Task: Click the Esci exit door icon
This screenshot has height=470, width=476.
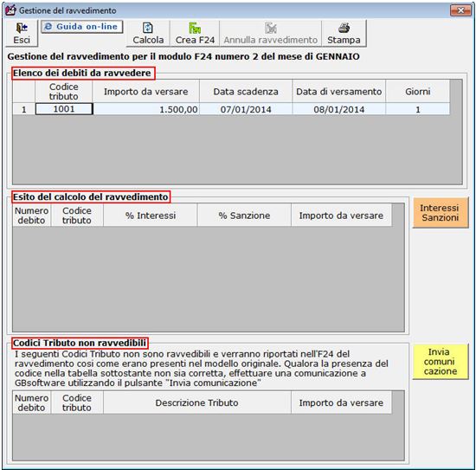Action: tap(22, 28)
